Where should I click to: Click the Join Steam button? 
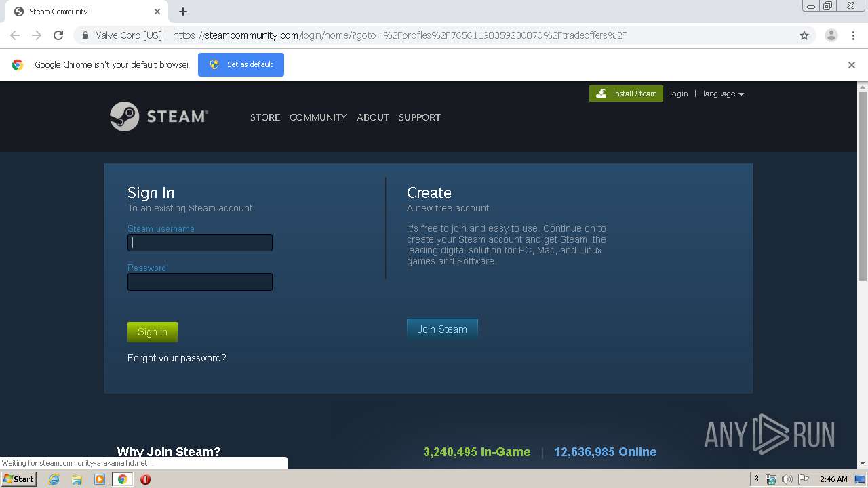point(442,329)
